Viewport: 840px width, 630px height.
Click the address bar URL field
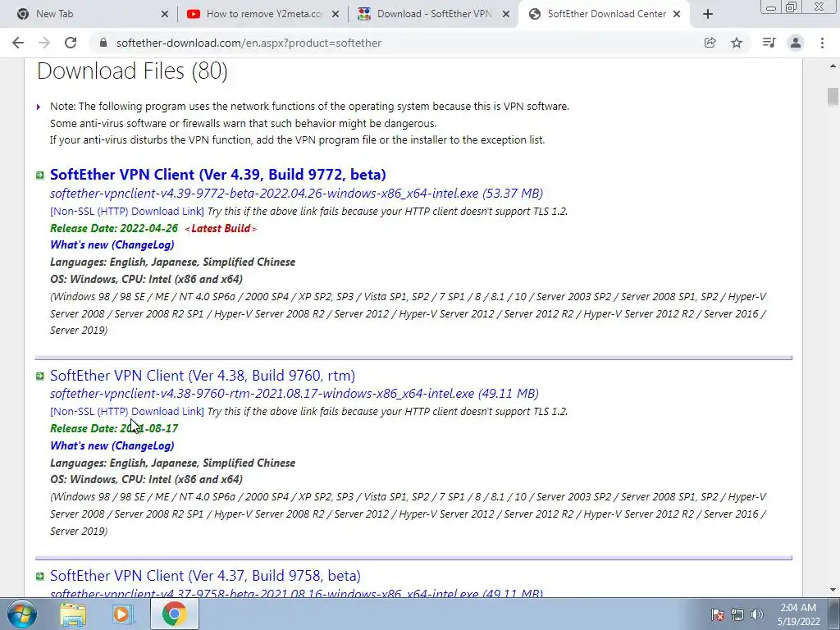coord(396,43)
